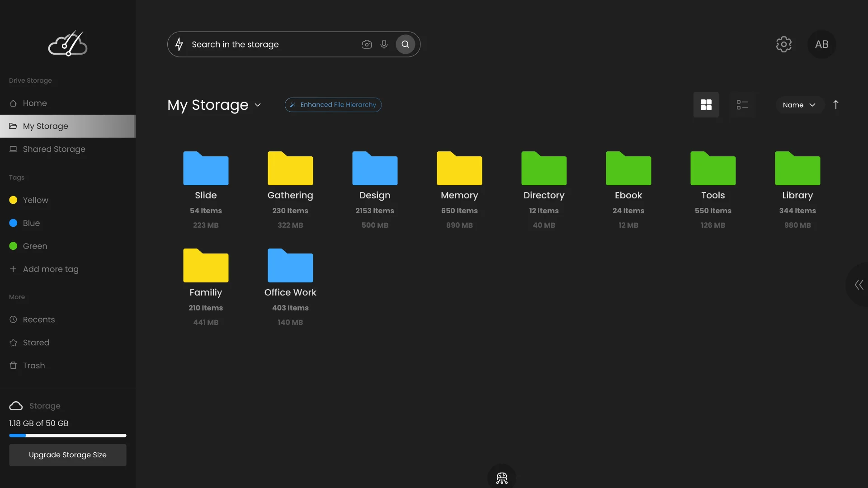Open the Gathering folder
Viewport: 868px width, 488px height.
click(290, 168)
